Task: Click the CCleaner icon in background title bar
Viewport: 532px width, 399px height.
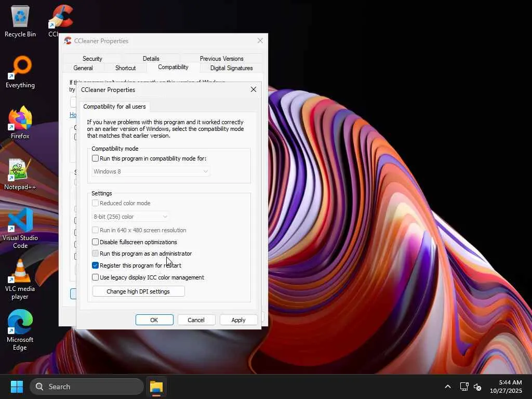Action: [68, 41]
